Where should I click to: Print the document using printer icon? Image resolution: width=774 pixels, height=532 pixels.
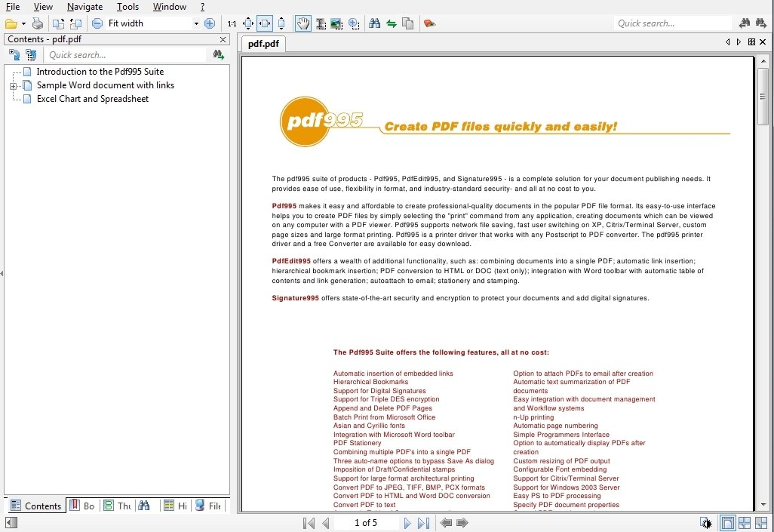click(x=38, y=23)
